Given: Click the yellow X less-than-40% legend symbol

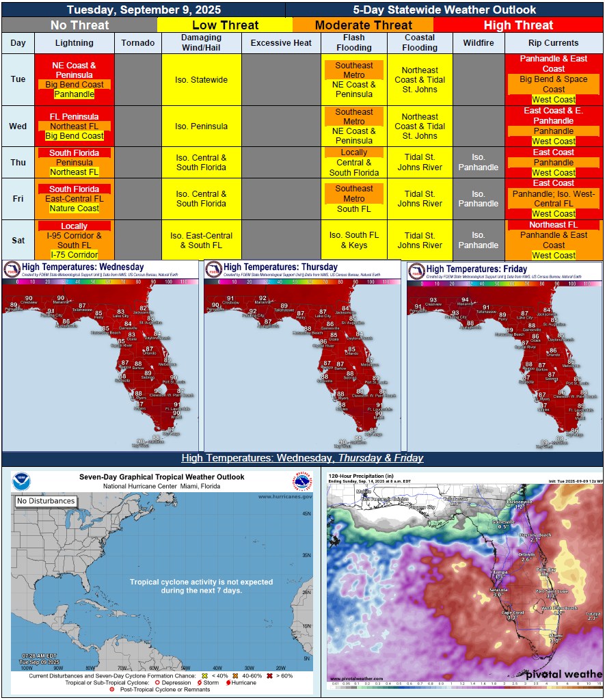Looking at the screenshot, I should (x=204, y=675).
